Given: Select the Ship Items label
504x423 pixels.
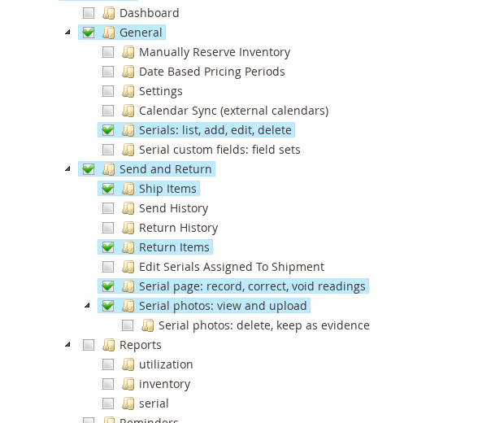Looking at the screenshot, I should 167,189.
